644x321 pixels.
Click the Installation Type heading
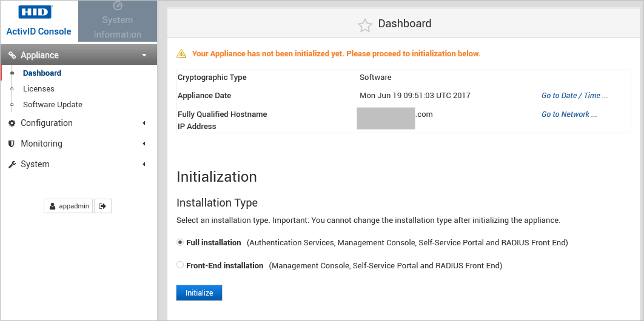coord(217,202)
